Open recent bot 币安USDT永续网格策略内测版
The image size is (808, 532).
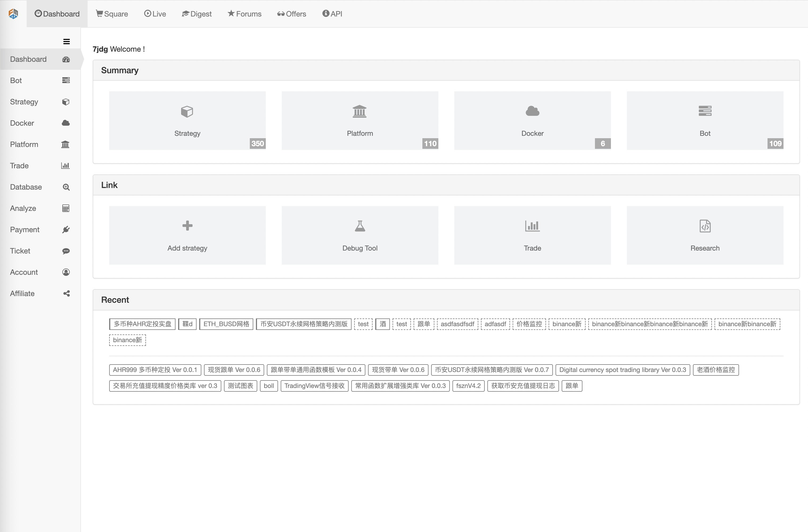[x=304, y=324]
